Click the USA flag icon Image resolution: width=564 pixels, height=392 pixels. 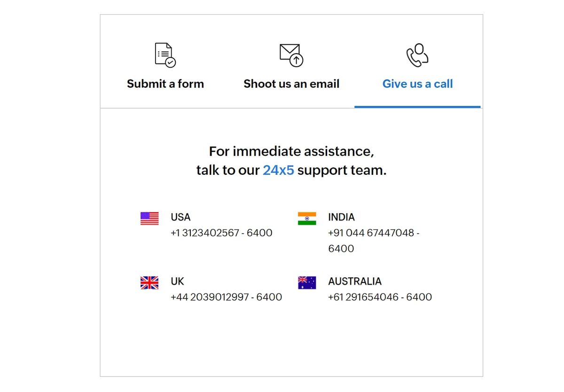pyautogui.click(x=149, y=219)
